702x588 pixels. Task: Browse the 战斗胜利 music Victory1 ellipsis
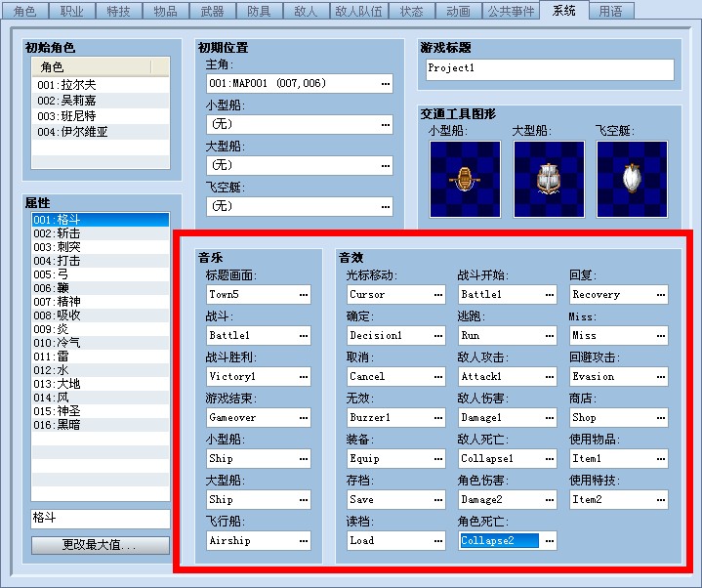(304, 377)
